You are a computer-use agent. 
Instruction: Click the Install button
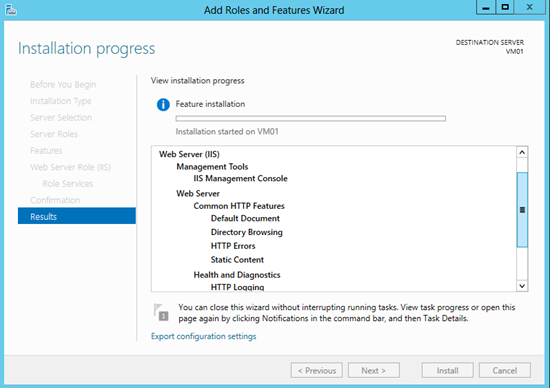[x=447, y=370]
